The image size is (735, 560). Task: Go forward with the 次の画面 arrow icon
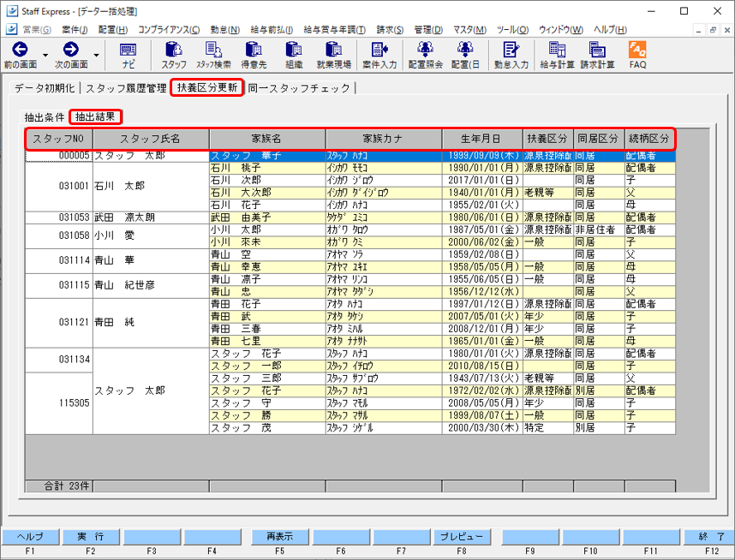click(x=71, y=49)
